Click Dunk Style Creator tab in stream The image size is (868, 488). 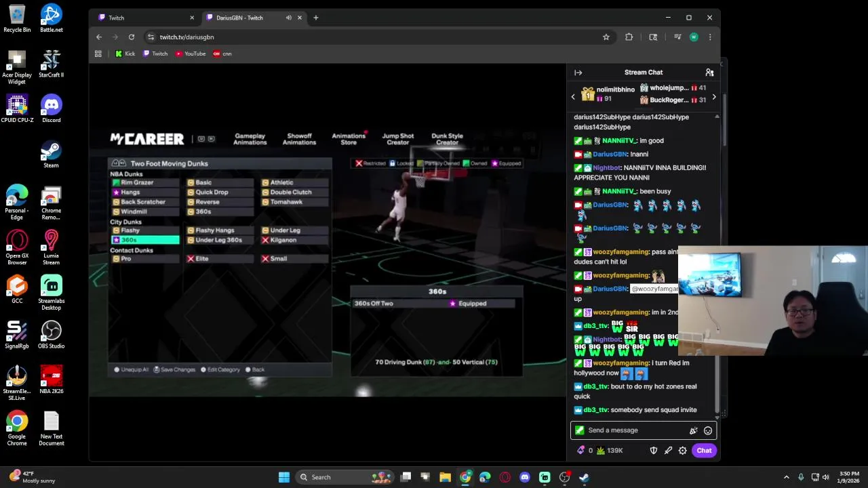447,139
